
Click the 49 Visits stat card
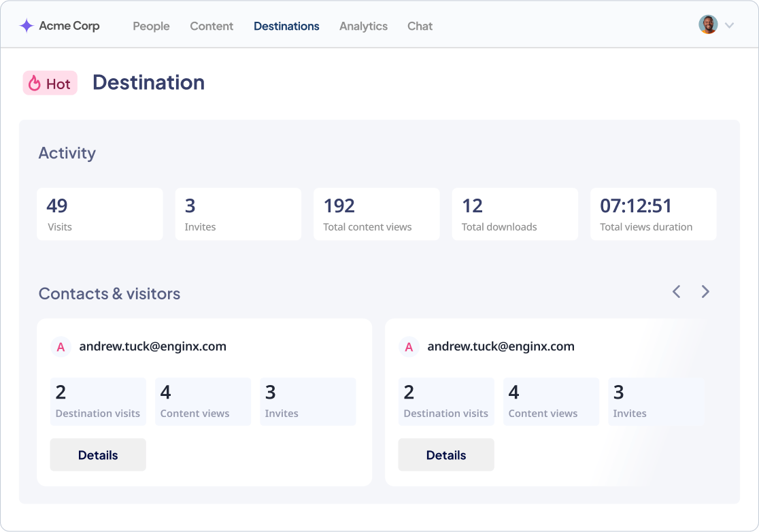100,214
